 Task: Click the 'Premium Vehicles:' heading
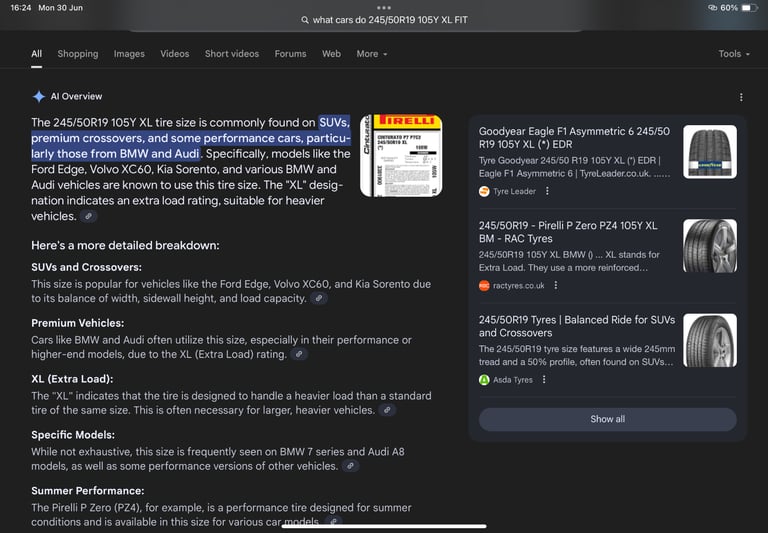[77, 323]
